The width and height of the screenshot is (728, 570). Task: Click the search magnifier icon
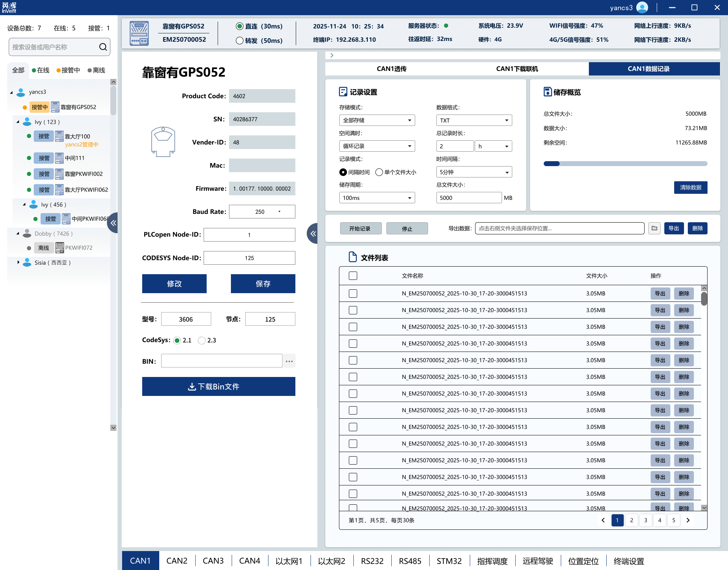[103, 47]
